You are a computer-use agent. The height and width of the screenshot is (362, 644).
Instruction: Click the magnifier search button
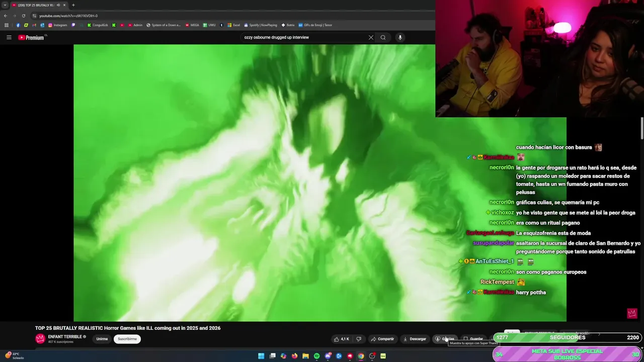coord(383,37)
